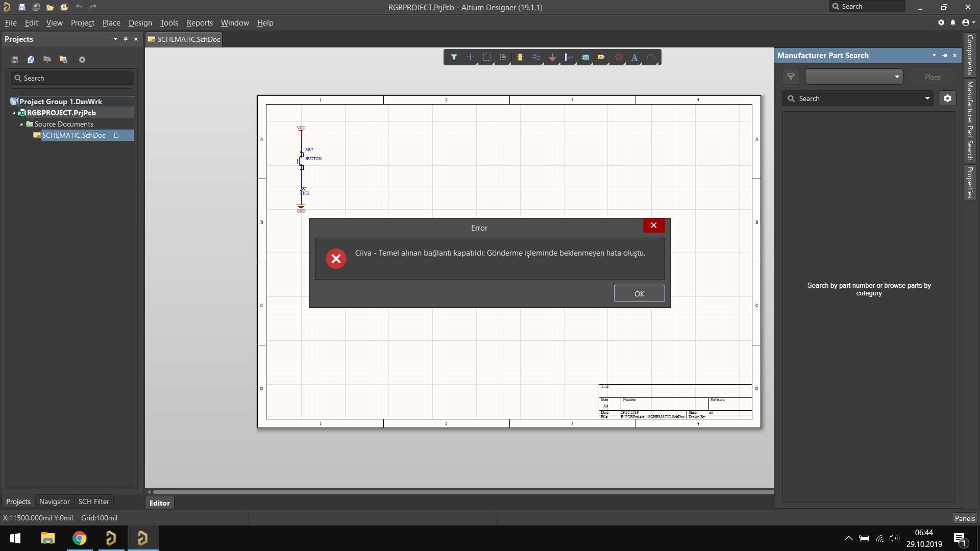The height and width of the screenshot is (551, 980).
Task: Click the Place Wire tool icon
Action: coord(536,57)
